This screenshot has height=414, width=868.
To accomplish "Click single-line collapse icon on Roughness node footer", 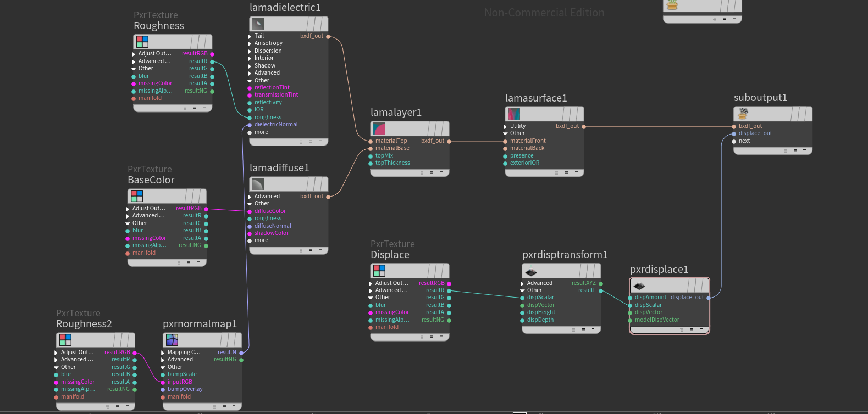I will click(204, 107).
